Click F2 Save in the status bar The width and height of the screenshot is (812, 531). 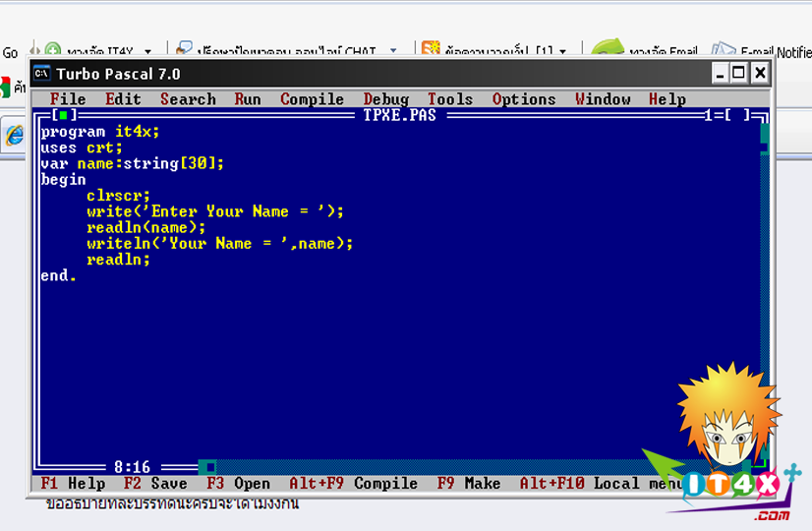click(155, 484)
